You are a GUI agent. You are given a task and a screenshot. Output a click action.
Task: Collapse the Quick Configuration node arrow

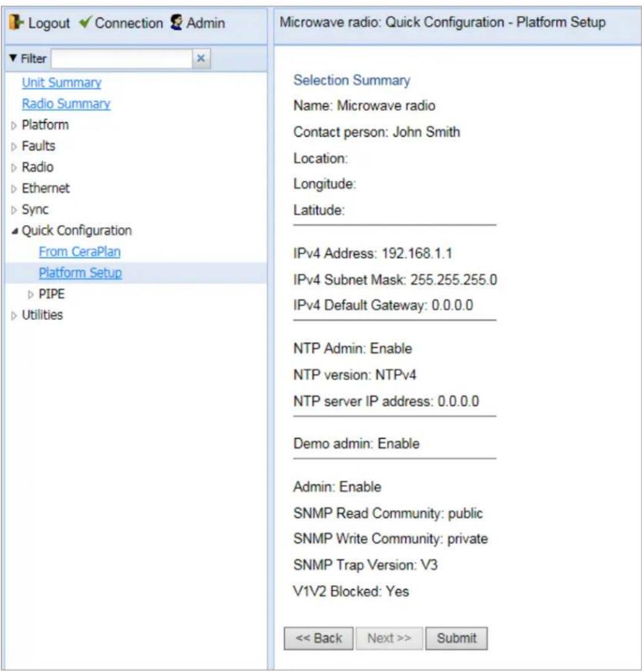[x=15, y=231]
